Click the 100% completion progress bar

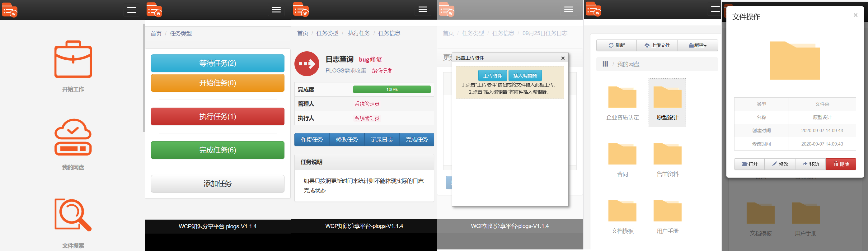pos(392,90)
